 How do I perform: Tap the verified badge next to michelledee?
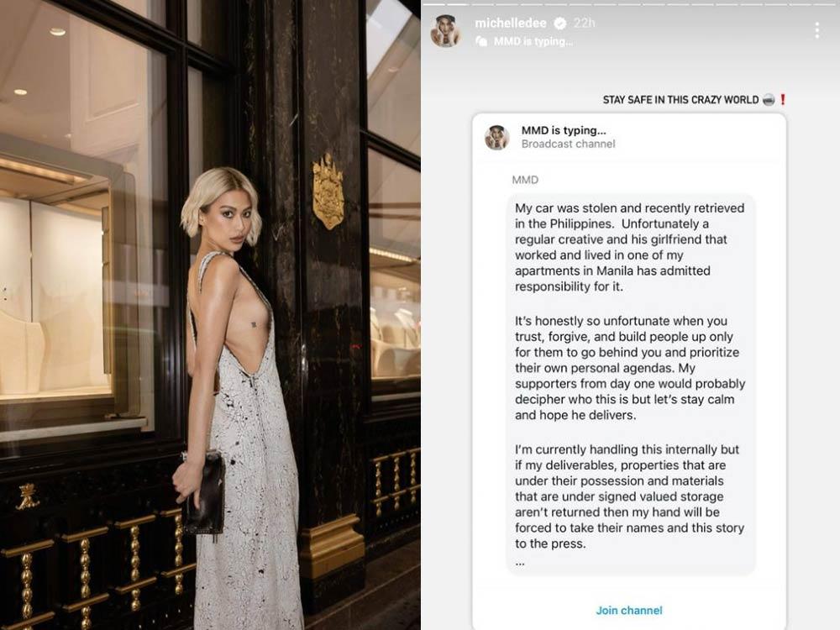559,23
